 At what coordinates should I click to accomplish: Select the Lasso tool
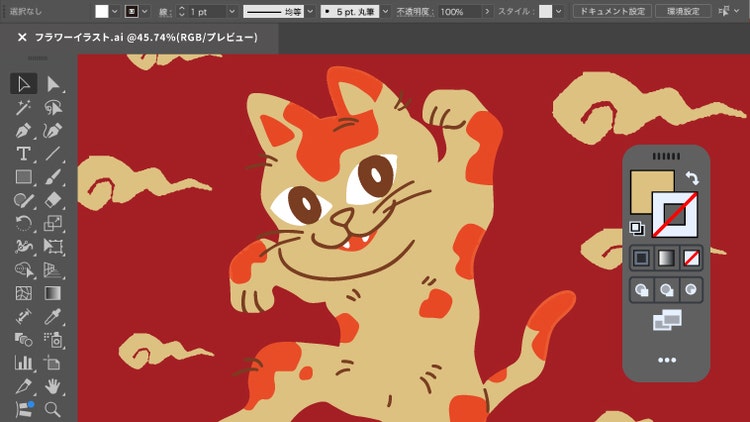(x=53, y=107)
